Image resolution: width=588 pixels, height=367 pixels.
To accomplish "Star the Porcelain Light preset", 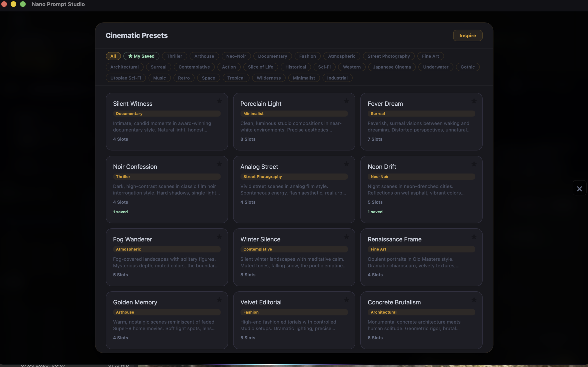I will pos(347,101).
